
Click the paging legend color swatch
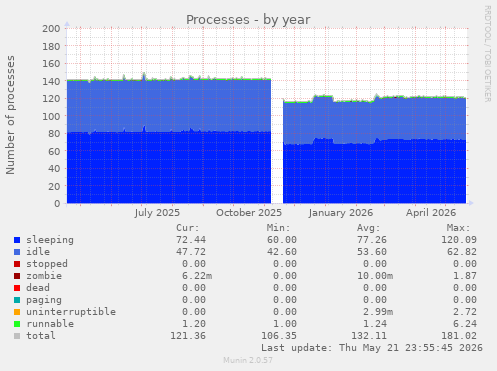coord(17,300)
